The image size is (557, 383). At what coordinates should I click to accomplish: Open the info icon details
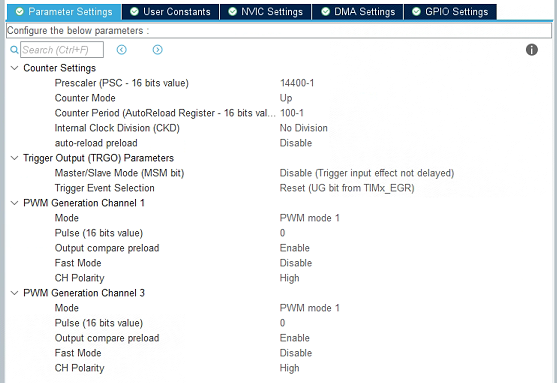(x=531, y=50)
